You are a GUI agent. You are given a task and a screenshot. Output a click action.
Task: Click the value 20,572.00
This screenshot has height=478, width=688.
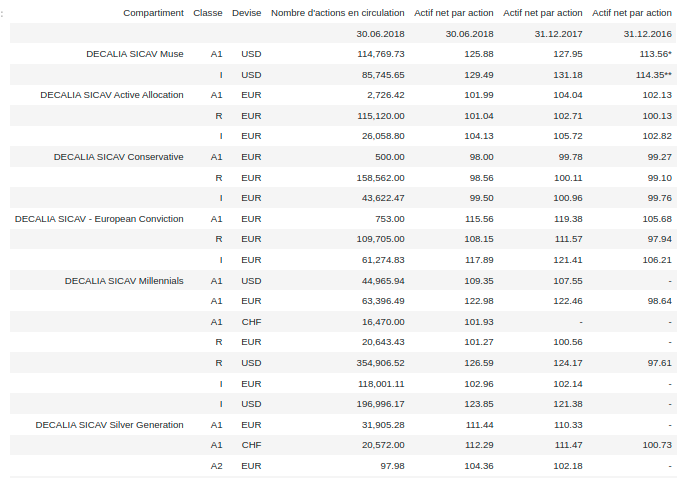coord(383,445)
